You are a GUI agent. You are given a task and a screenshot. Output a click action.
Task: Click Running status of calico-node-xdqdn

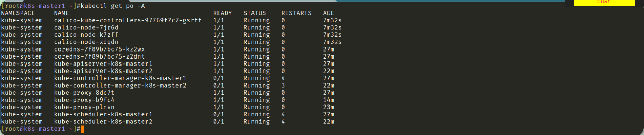pyautogui.click(x=257, y=42)
